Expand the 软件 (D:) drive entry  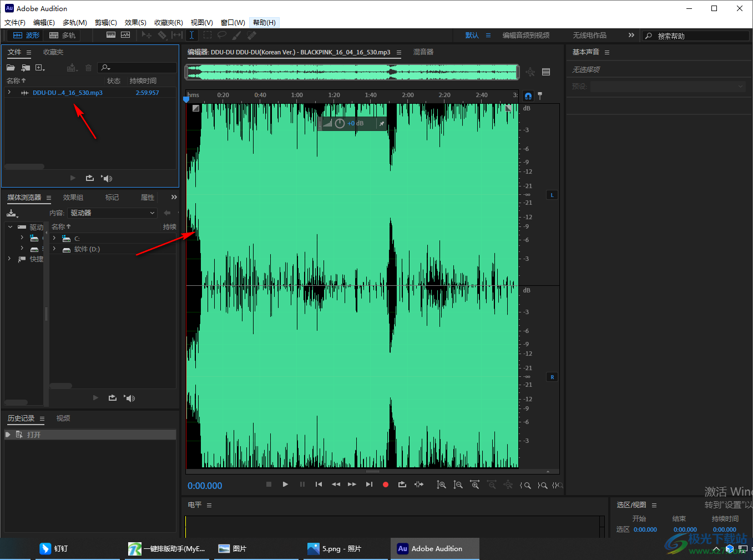click(x=54, y=249)
